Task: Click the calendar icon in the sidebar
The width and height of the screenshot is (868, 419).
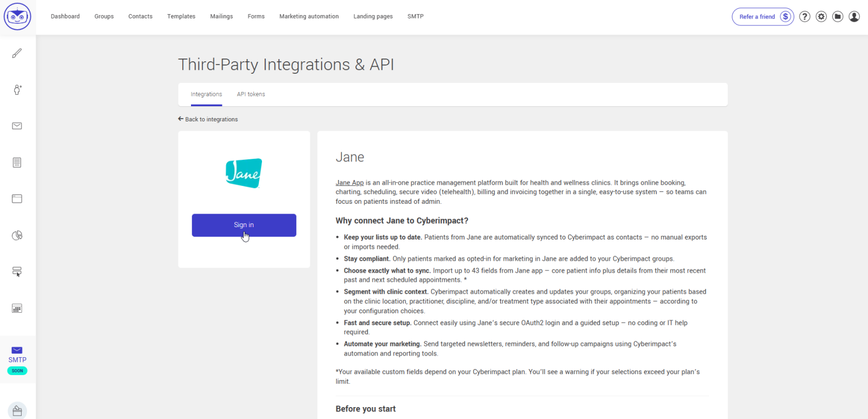Action: tap(17, 308)
